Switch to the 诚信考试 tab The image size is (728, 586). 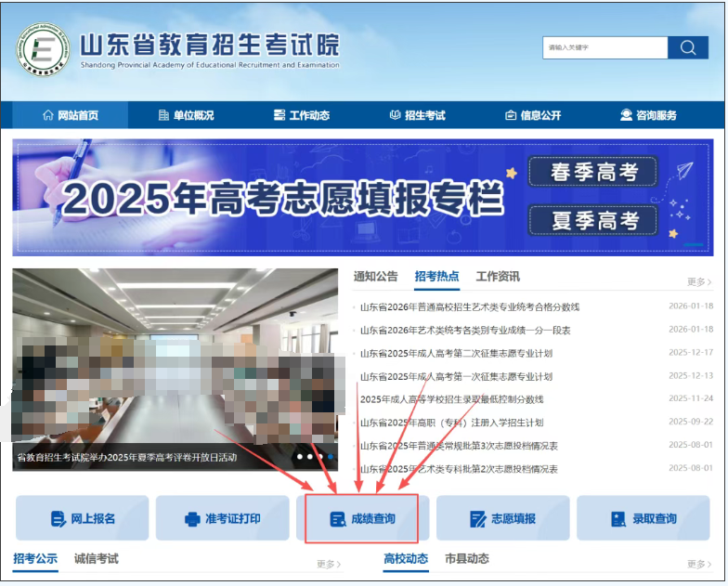97,558
